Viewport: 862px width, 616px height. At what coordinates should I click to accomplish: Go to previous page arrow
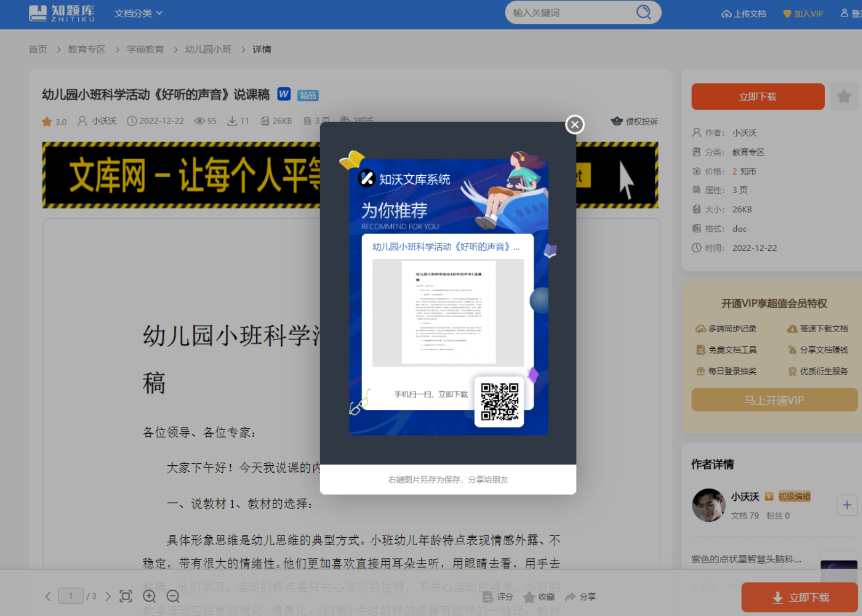[x=48, y=596]
